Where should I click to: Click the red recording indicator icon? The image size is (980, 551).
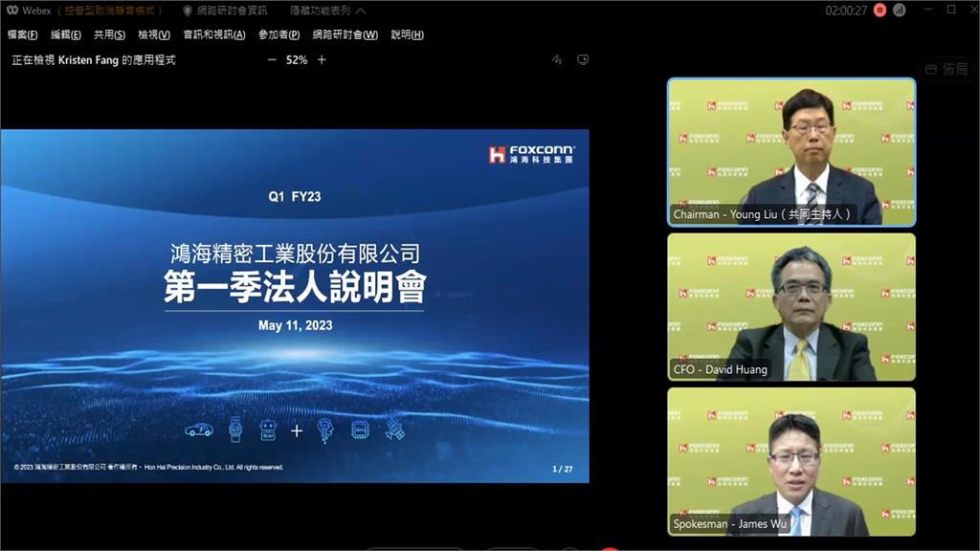(880, 10)
